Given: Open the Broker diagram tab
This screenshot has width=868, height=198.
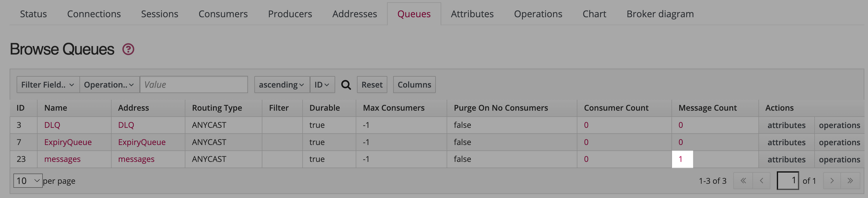Looking at the screenshot, I should click(x=660, y=14).
